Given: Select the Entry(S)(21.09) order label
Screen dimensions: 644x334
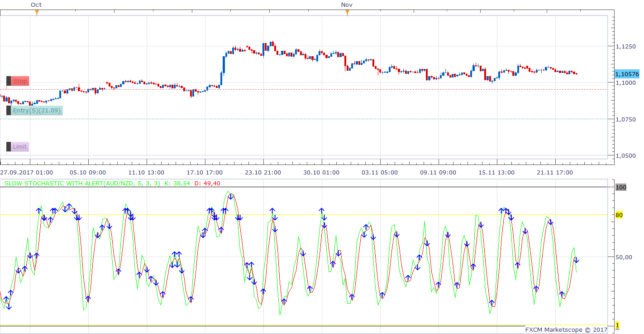Looking at the screenshot, I should click(37, 110).
